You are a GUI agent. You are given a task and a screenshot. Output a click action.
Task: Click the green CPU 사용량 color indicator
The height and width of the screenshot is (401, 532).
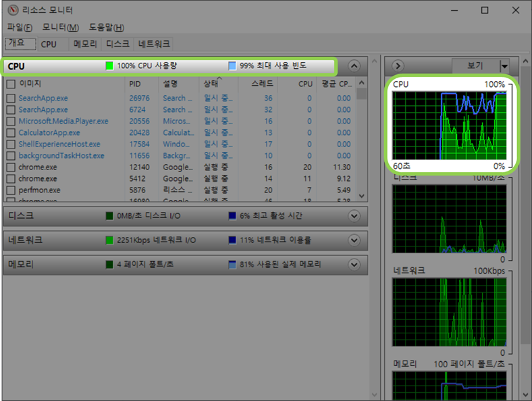(109, 65)
